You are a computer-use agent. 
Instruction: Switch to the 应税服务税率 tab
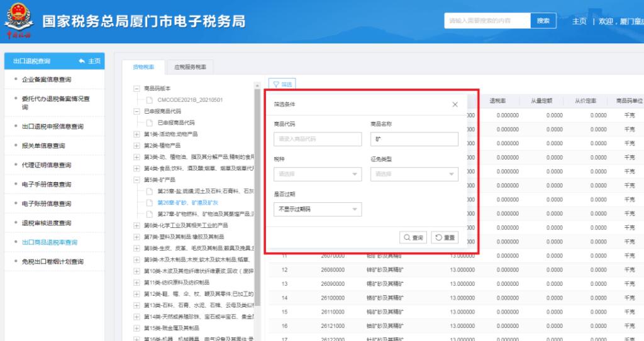tap(189, 67)
